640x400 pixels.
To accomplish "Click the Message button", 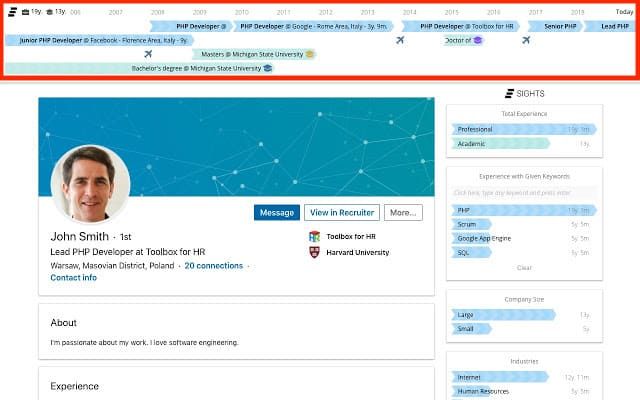I will tap(277, 213).
